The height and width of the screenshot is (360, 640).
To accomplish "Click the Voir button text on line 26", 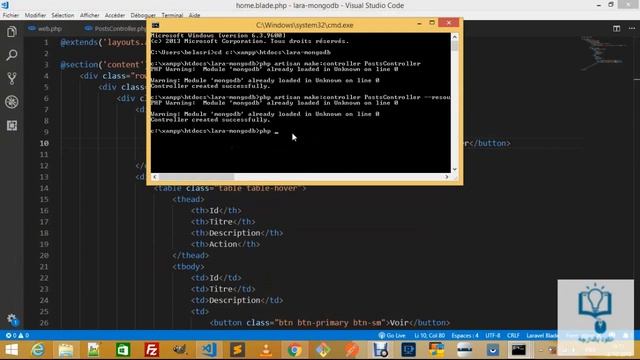I will click(399, 322).
